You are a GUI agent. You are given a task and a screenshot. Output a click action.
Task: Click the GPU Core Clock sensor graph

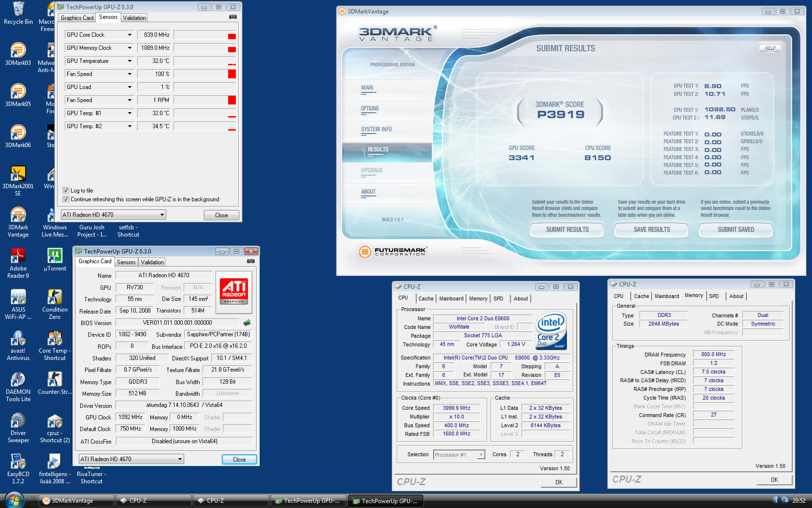pyautogui.click(x=205, y=35)
